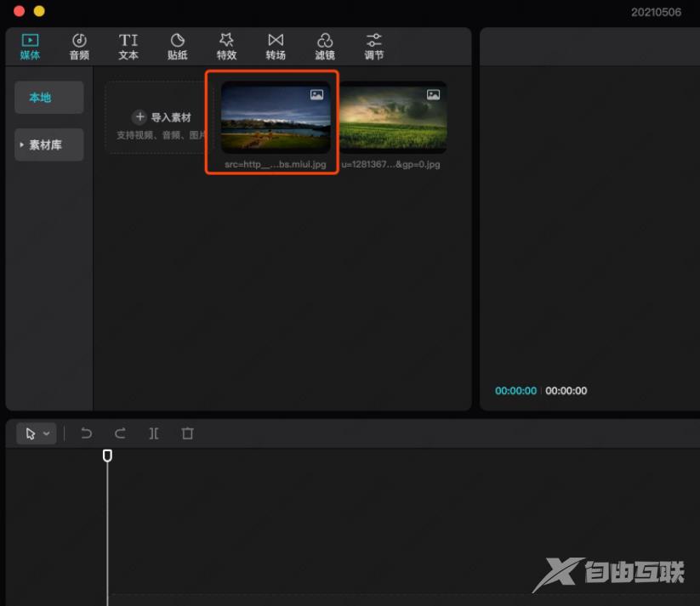Click the current time 00:00:00 in cyan
Screen dimensions: 700x606
(x=515, y=391)
